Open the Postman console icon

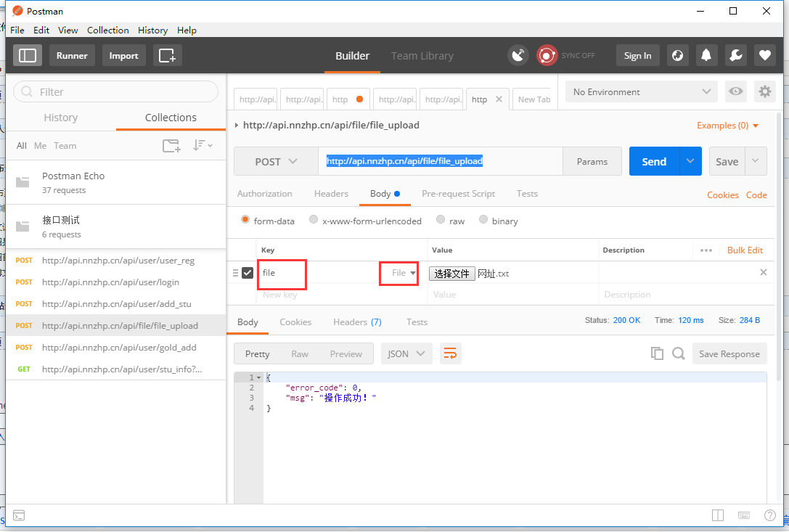click(19, 515)
